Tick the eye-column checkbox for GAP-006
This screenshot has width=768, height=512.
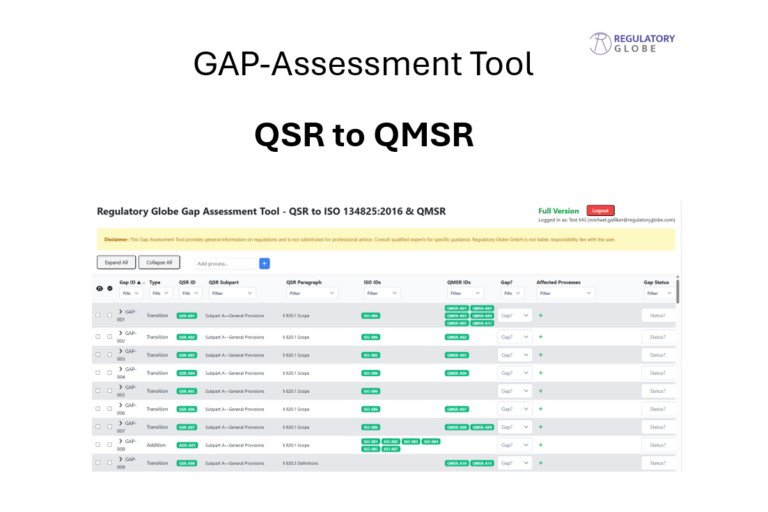click(x=98, y=409)
